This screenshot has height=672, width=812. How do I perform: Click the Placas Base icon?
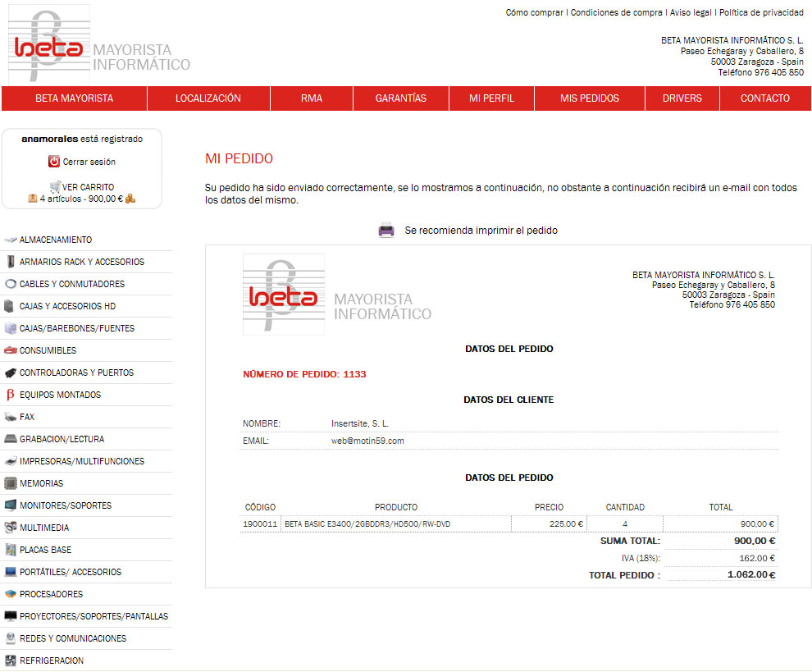click(x=11, y=550)
